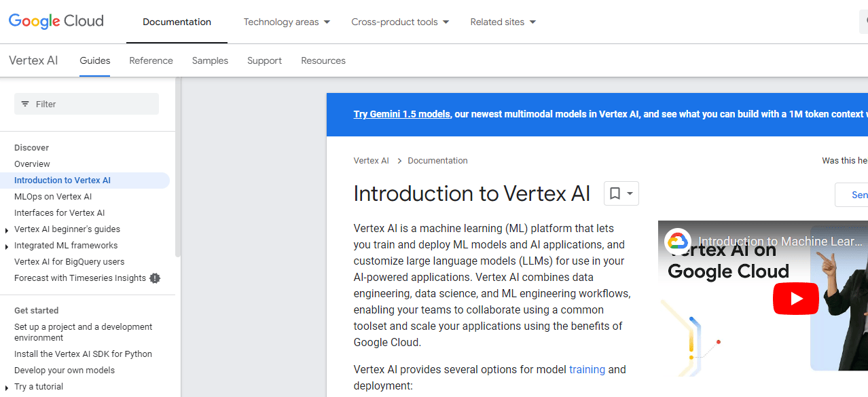Click the filter icon in the sidebar search
This screenshot has height=397, width=868.
click(x=26, y=104)
